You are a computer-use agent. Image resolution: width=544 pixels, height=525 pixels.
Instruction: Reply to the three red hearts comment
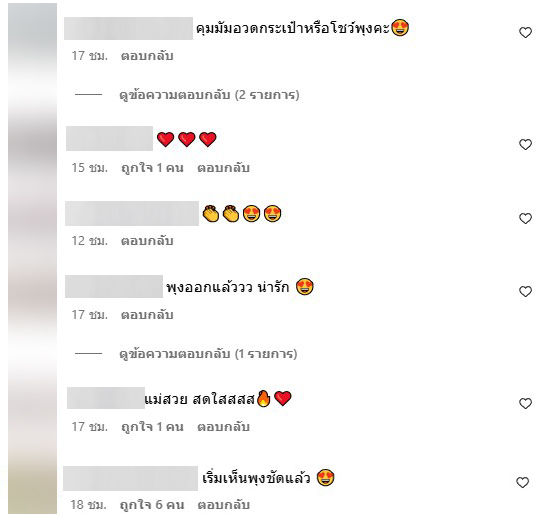click(x=223, y=168)
